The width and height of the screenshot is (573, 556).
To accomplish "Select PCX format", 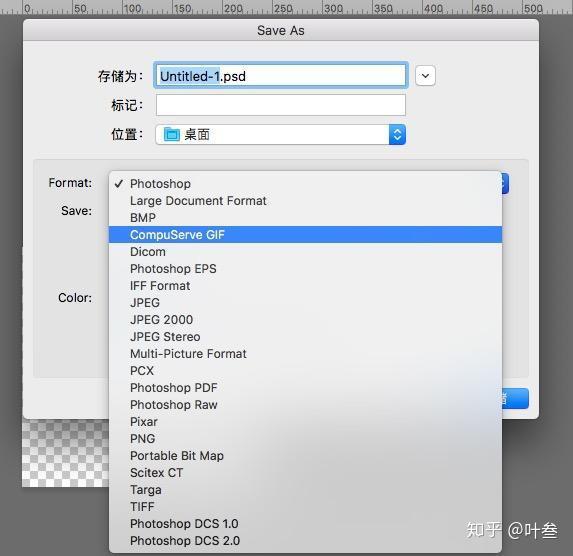I will click(x=305, y=371).
